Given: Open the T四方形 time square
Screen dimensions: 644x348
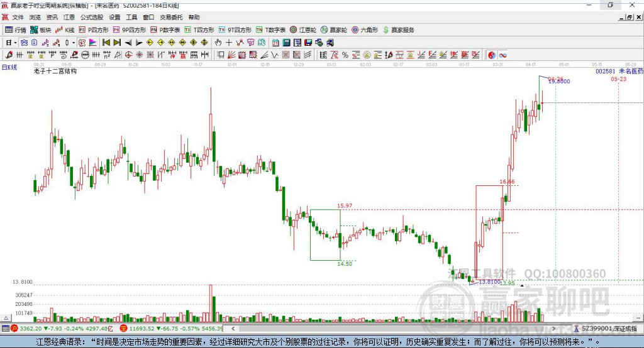Looking at the screenshot, I should pyautogui.click(x=199, y=30).
